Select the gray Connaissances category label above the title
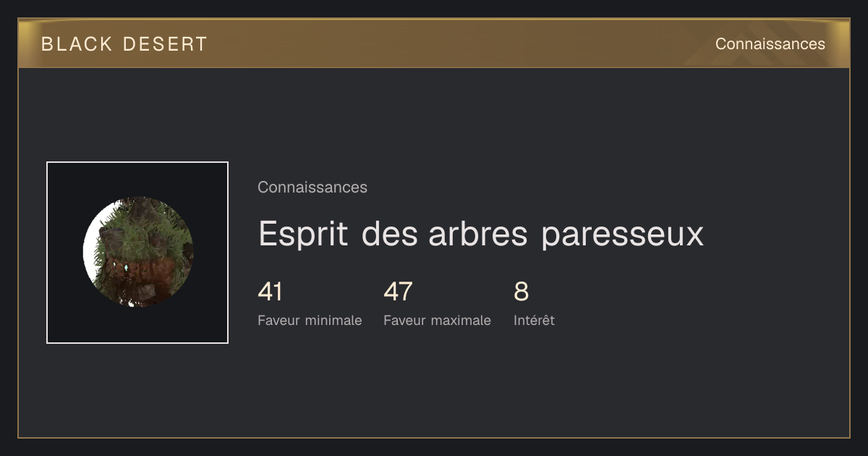Viewport: 868px width, 456px height. point(312,187)
